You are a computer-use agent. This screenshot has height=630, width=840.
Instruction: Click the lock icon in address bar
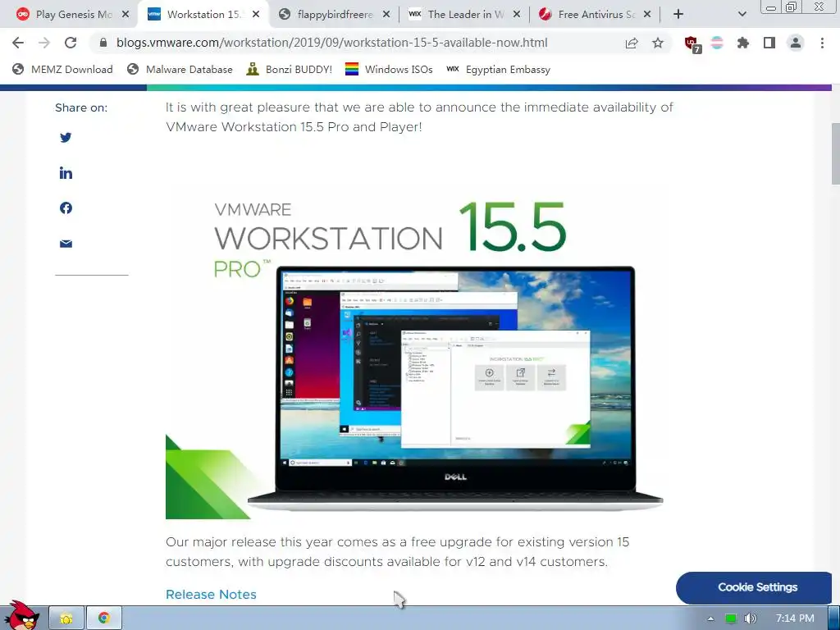(103, 43)
